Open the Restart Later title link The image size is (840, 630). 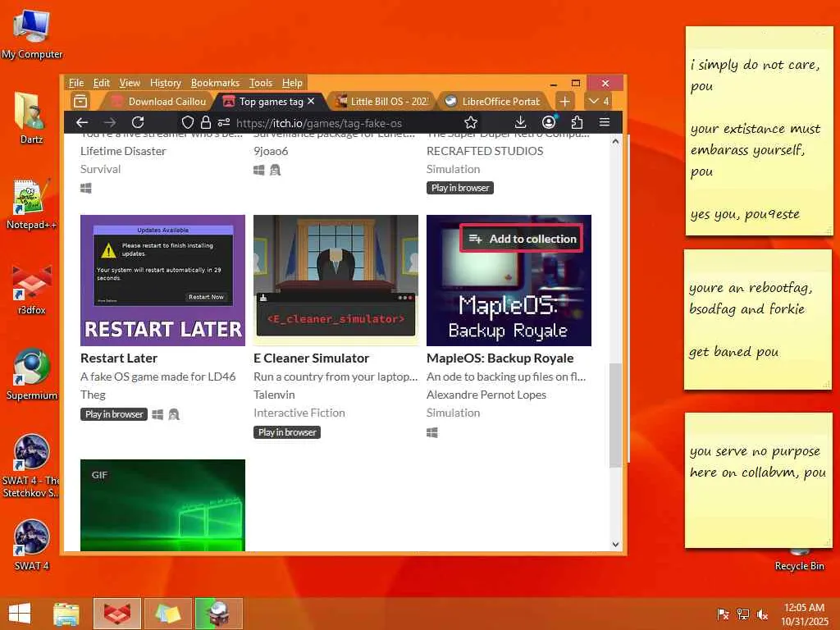[x=119, y=358]
